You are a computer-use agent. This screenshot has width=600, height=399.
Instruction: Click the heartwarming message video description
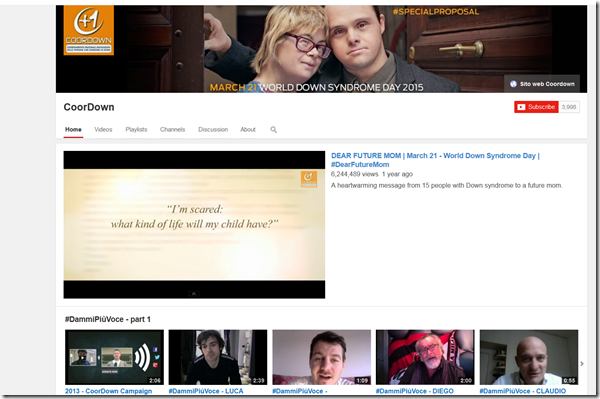click(446, 186)
